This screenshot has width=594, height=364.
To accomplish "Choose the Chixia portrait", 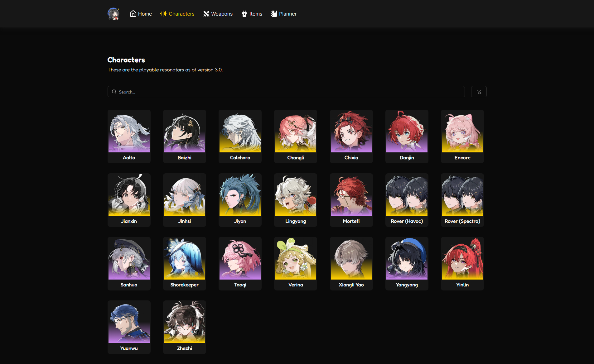I will 351,131.
